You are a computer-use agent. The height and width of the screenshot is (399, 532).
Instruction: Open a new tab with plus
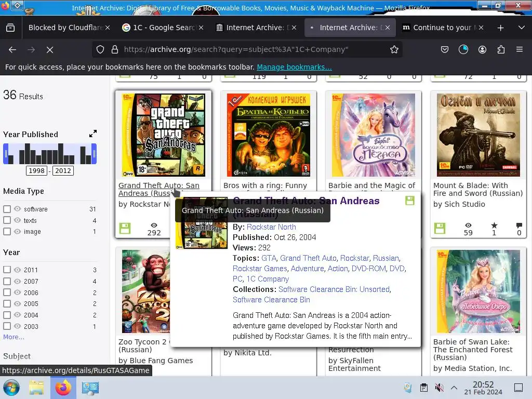point(500,28)
